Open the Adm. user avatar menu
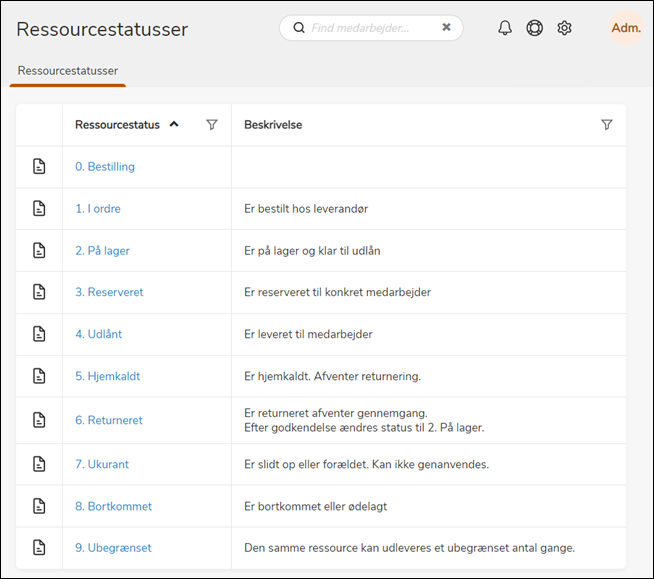 [626, 28]
